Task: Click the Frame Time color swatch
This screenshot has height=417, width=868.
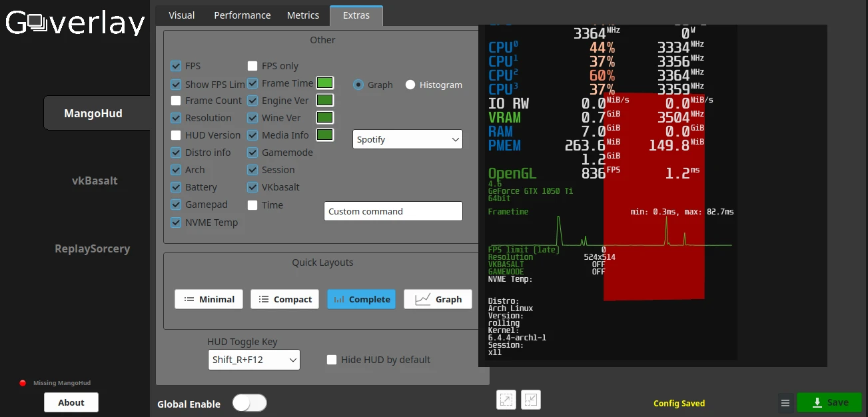Action: 324,83
